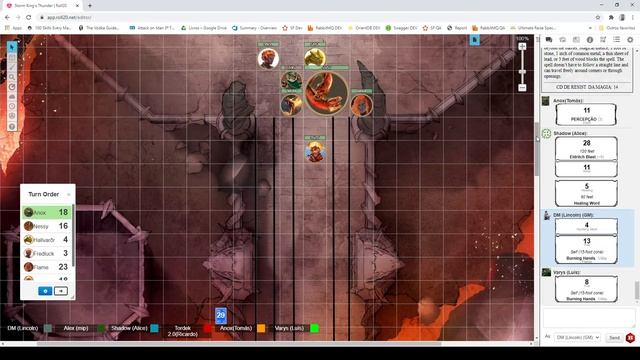Image resolution: width=640 pixels, height=360 pixels.
Task: Click the large red dragon token
Action: coord(327,93)
